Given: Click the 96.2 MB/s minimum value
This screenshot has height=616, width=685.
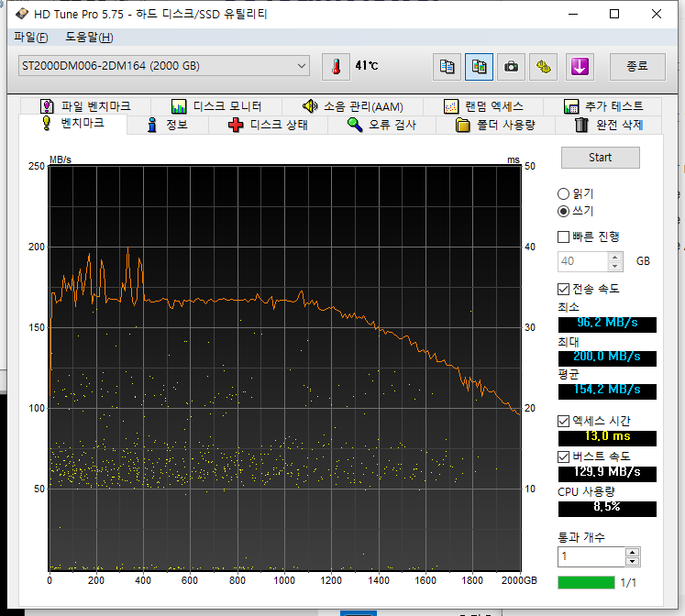Looking at the screenshot, I should (607, 323).
